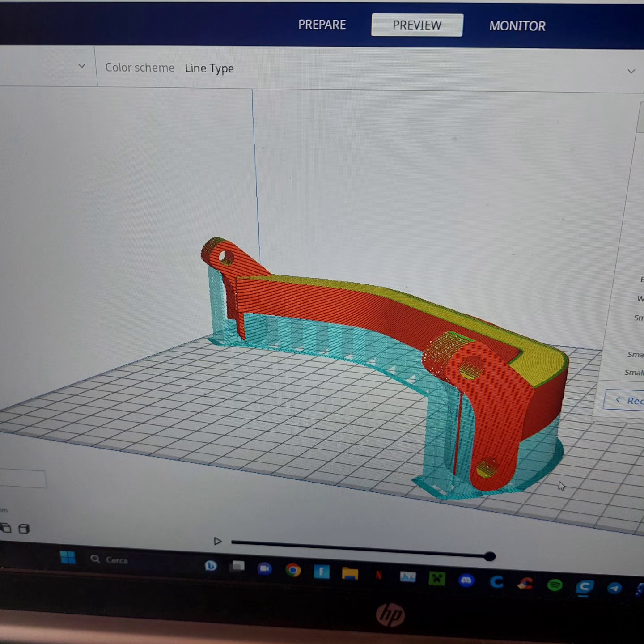Select the PREVIEW stage tab
644x644 pixels.
click(417, 25)
